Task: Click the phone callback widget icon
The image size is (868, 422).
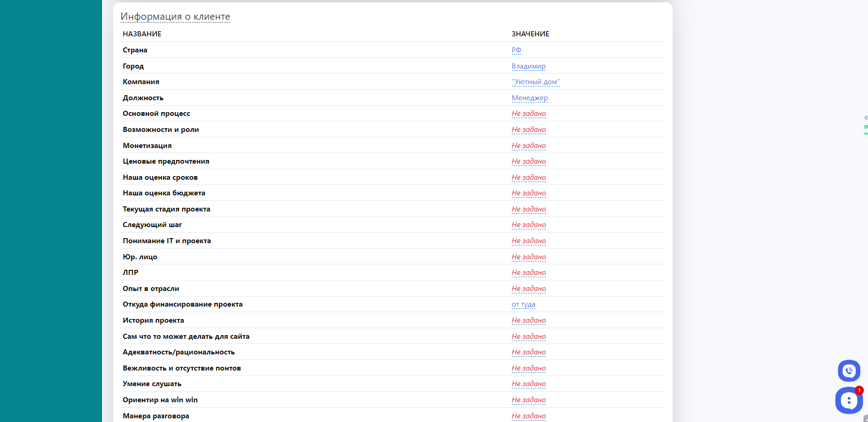Action: 849,371
